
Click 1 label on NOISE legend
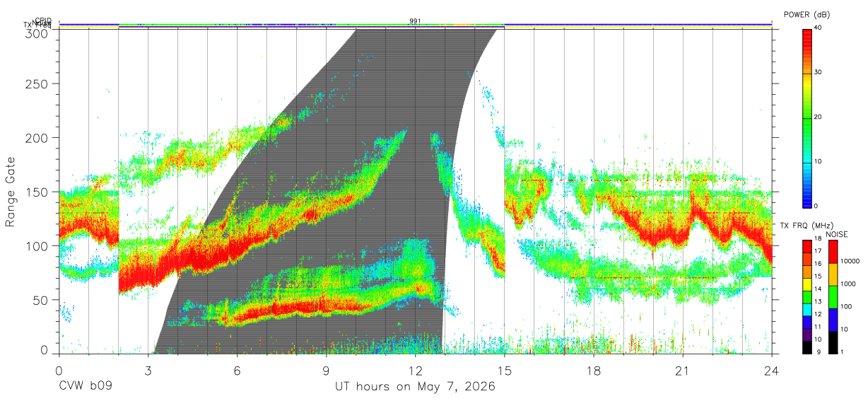click(x=842, y=351)
